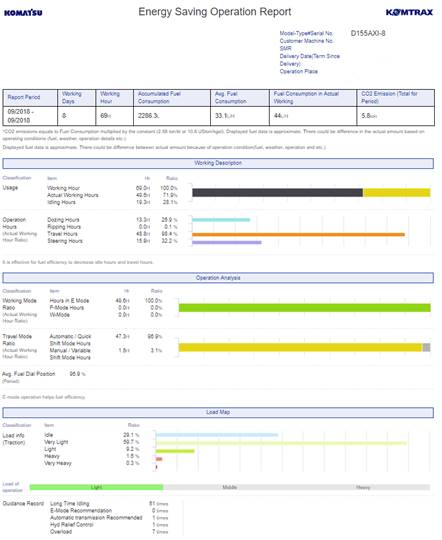Click the red Heavy load bar
This screenshot has height=540, width=442.
(159, 459)
